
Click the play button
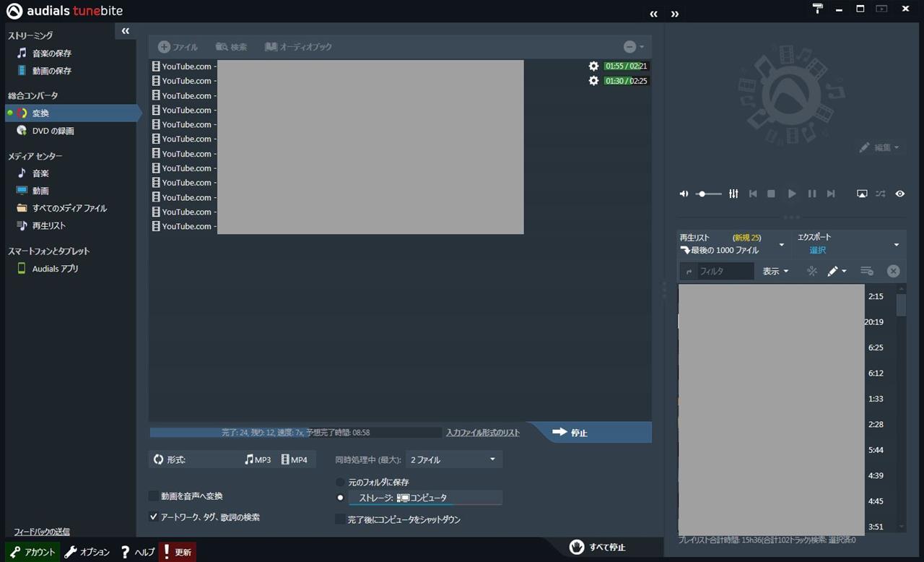(792, 194)
